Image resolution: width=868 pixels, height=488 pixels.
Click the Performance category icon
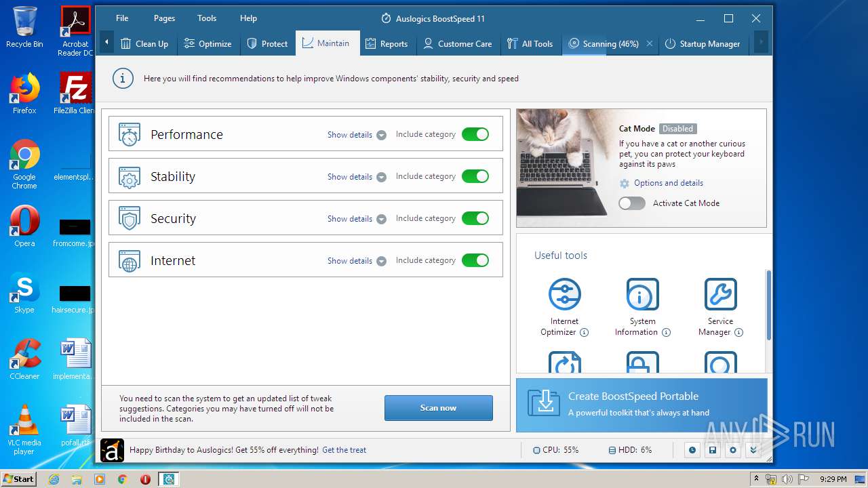pyautogui.click(x=129, y=134)
